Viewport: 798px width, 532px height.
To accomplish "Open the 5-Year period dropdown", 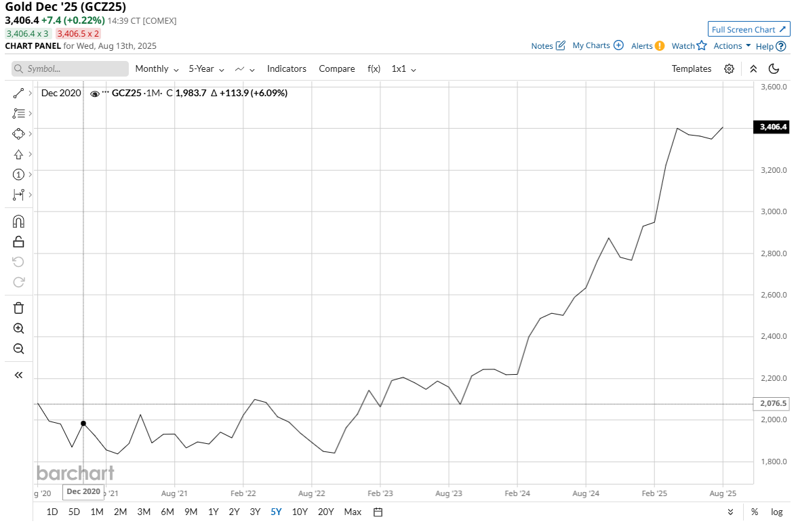I will coord(204,68).
